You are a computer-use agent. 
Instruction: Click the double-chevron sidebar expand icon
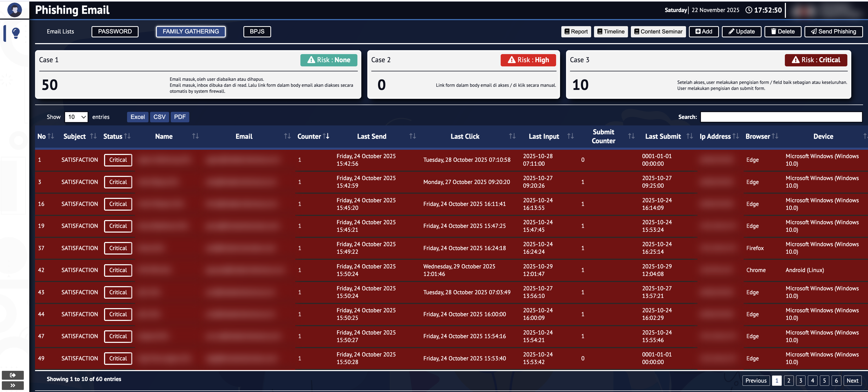(13, 386)
